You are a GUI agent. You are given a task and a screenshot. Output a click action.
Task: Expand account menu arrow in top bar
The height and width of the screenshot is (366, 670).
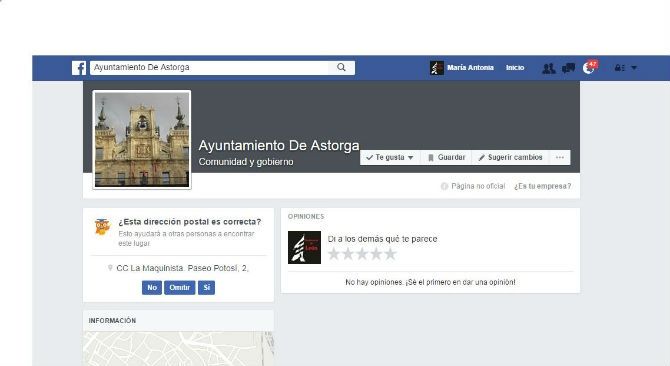pos(634,67)
